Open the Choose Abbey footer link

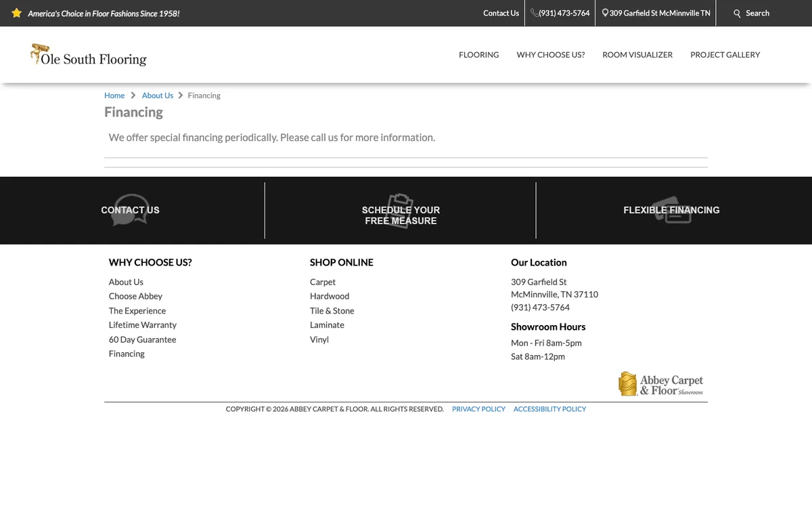(135, 296)
